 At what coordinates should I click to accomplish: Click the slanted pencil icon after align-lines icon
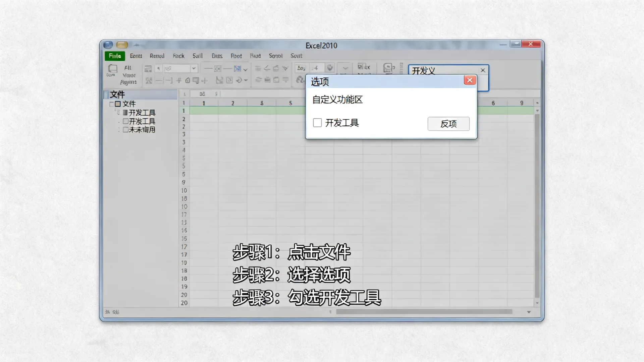pyautogui.click(x=267, y=68)
